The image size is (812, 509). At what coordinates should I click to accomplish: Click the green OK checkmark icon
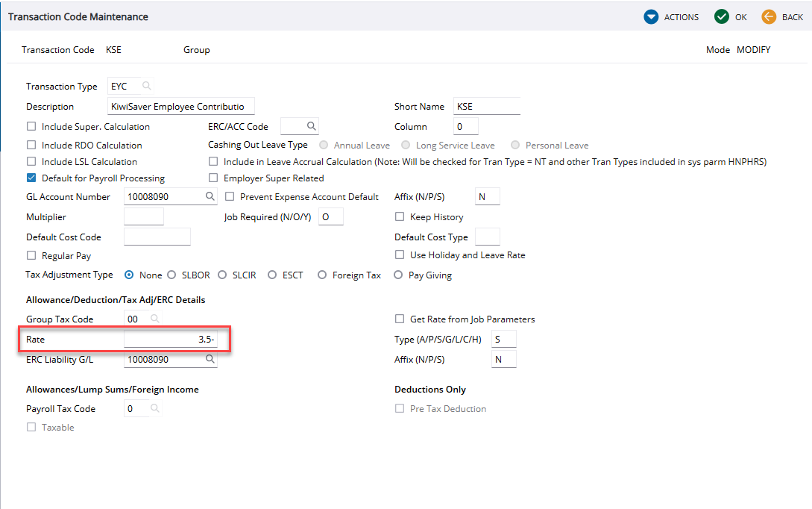point(721,17)
